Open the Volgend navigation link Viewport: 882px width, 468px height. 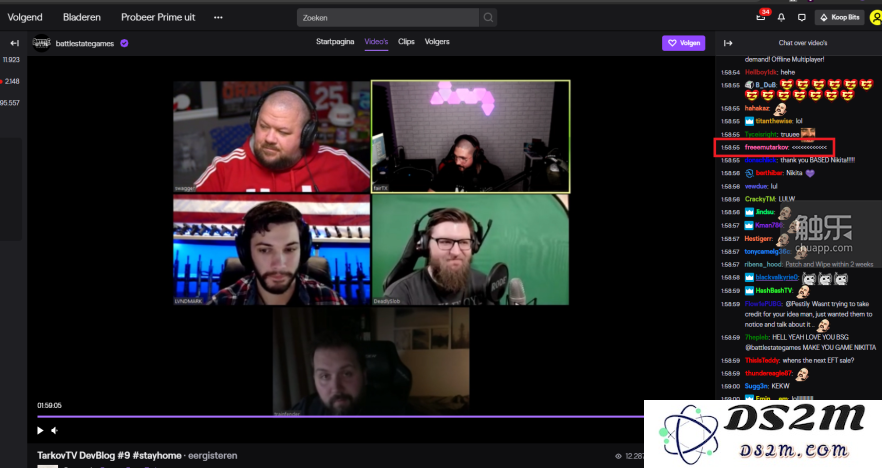click(x=25, y=17)
